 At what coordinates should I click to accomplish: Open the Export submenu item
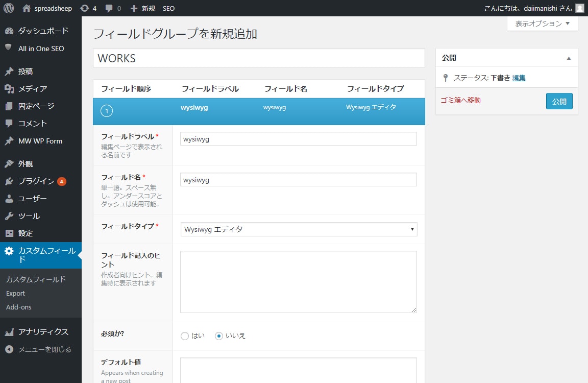tap(15, 294)
